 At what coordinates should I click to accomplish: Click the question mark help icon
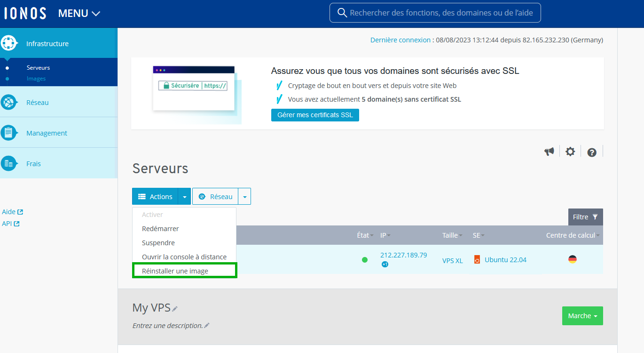pyautogui.click(x=592, y=152)
